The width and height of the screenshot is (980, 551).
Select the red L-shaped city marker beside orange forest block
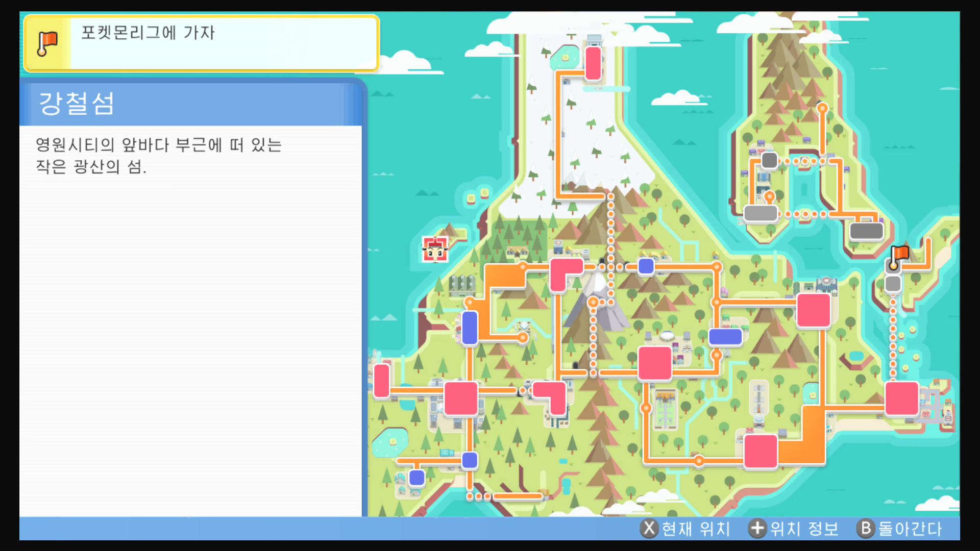[566, 274]
